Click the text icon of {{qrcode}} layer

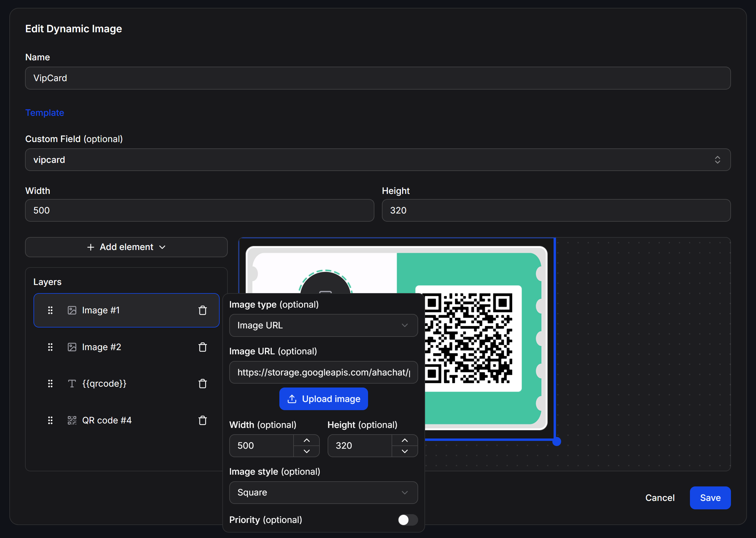(x=72, y=384)
